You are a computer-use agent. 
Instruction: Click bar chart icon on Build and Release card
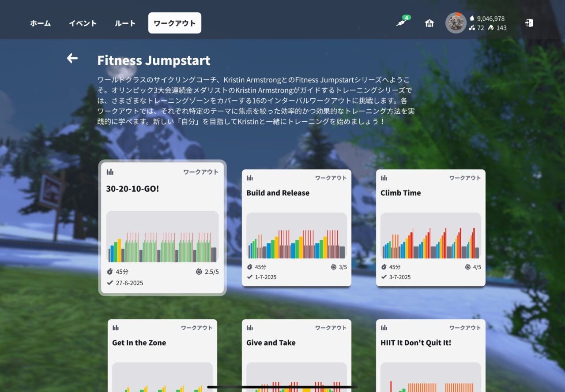(x=250, y=178)
